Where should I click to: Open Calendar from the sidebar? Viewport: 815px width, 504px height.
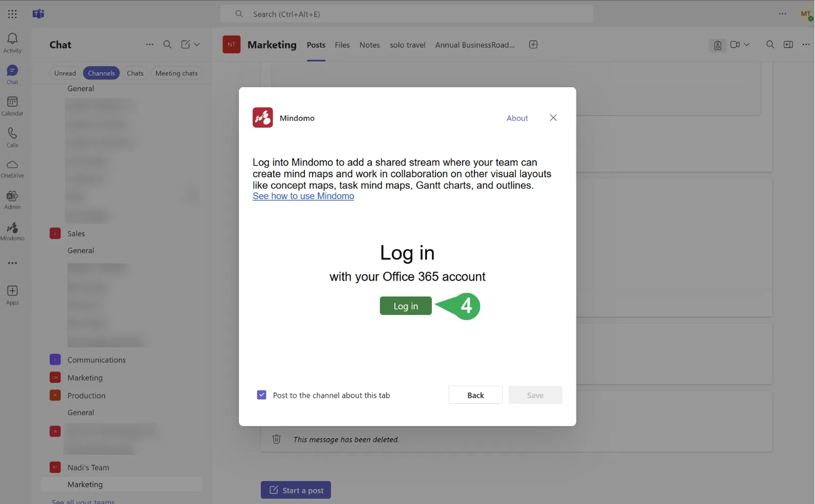tap(12, 106)
